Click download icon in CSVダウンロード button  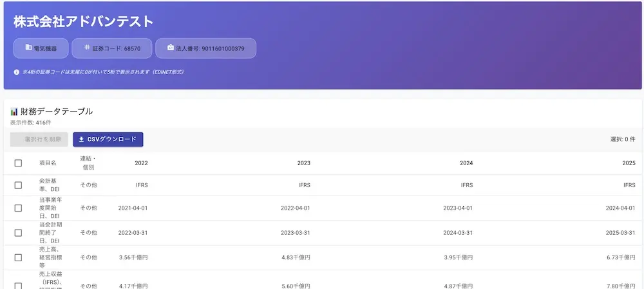[x=81, y=139]
